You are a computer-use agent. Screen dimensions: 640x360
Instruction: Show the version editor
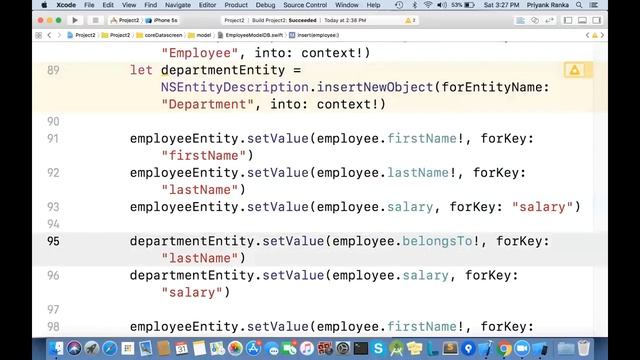tap(549, 20)
